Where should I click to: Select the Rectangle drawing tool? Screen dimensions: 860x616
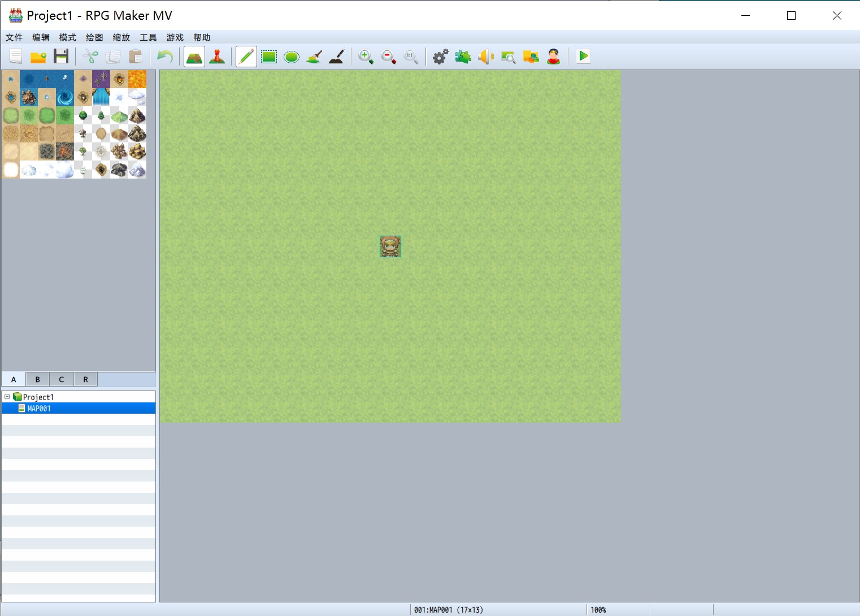269,57
